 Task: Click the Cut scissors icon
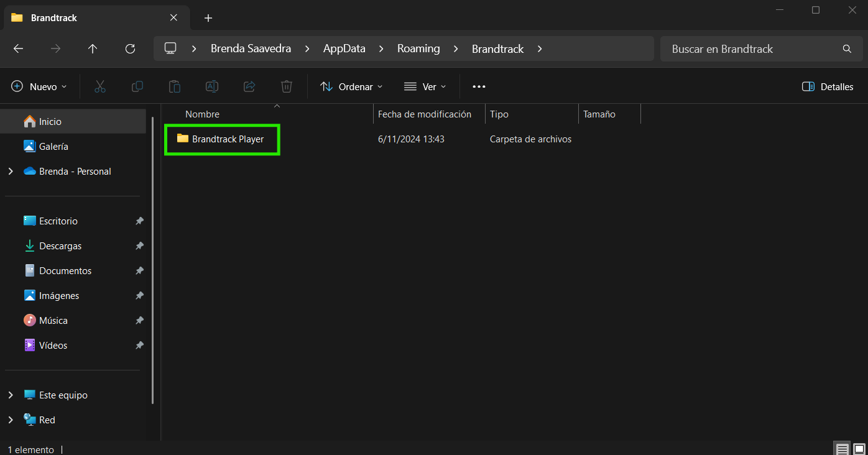click(x=100, y=86)
